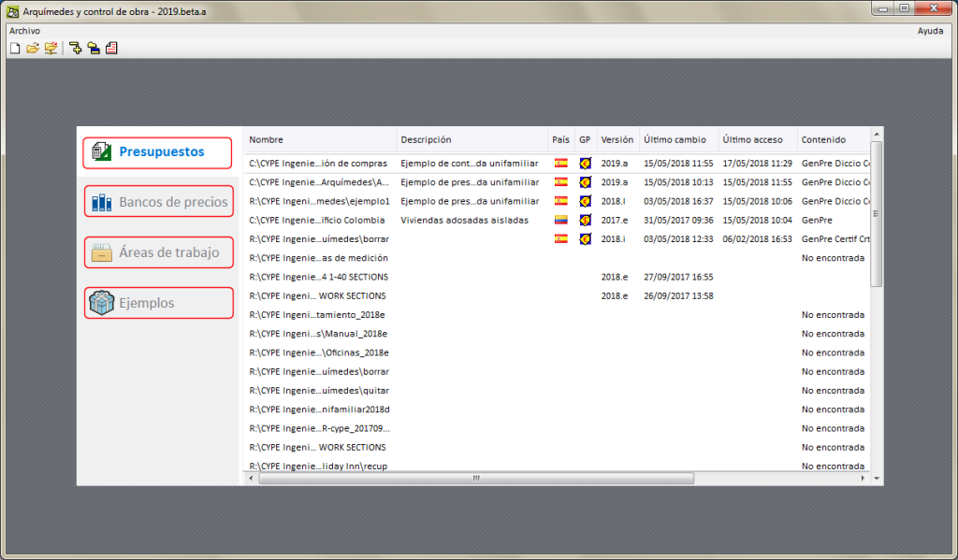This screenshot has width=958, height=560.
Task: Click description 'Ejemplo de cont...da unifamiliar'
Action: tap(470, 163)
